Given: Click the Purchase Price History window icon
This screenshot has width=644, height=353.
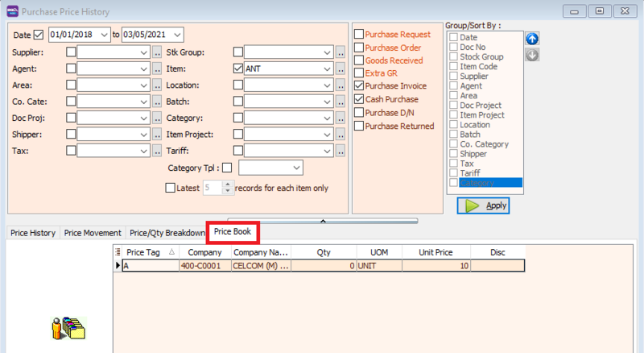Looking at the screenshot, I should coord(10,11).
